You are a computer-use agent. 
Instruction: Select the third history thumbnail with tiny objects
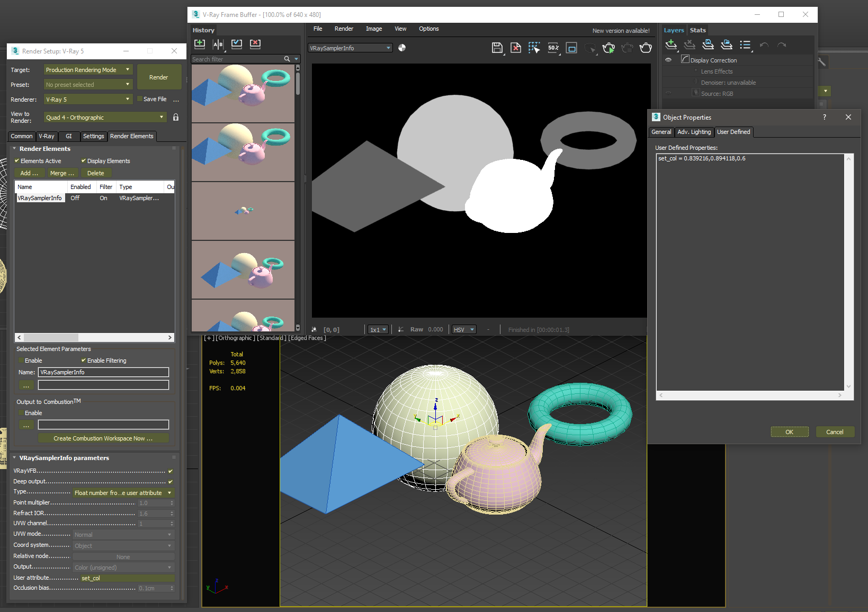pyautogui.click(x=243, y=211)
